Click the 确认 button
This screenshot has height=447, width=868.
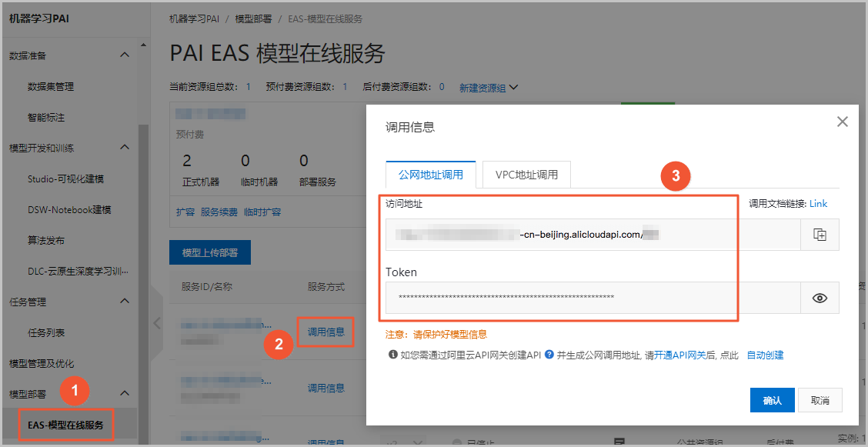(773, 400)
